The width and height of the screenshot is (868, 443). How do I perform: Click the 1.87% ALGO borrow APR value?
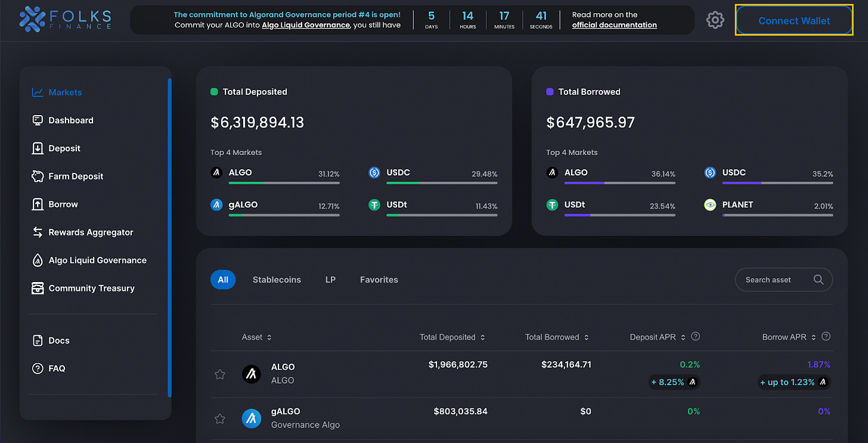(819, 364)
